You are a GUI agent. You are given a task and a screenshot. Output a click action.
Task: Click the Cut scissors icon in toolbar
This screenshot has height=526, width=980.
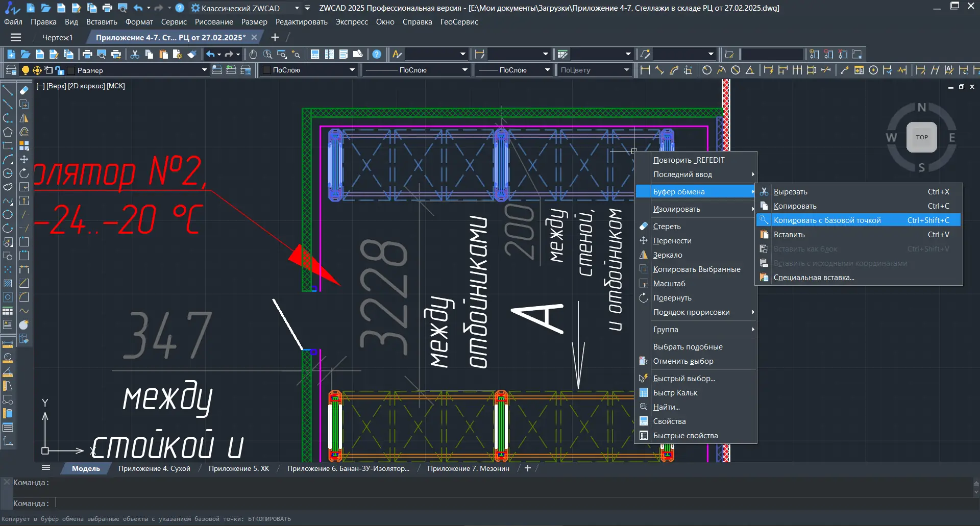135,54
